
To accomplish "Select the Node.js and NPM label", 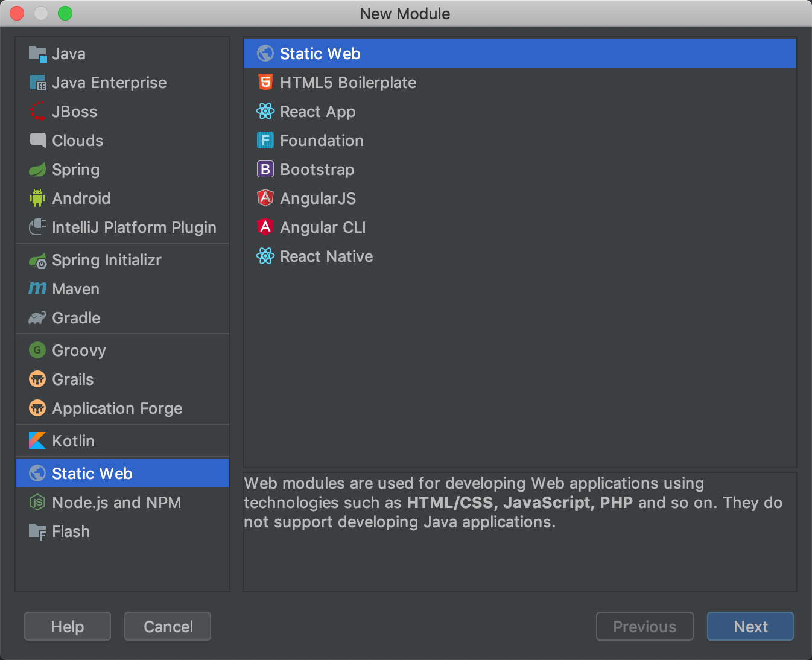I will coord(116,503).
